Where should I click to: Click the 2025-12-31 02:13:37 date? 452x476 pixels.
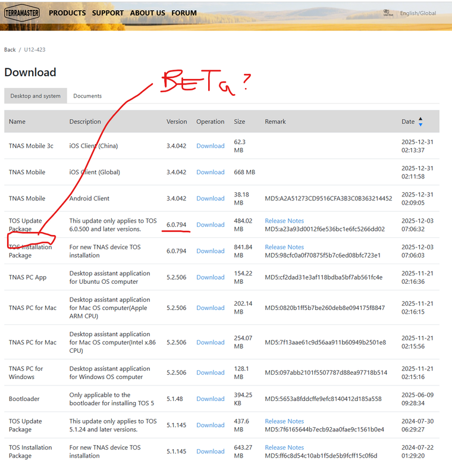[418, 146]
